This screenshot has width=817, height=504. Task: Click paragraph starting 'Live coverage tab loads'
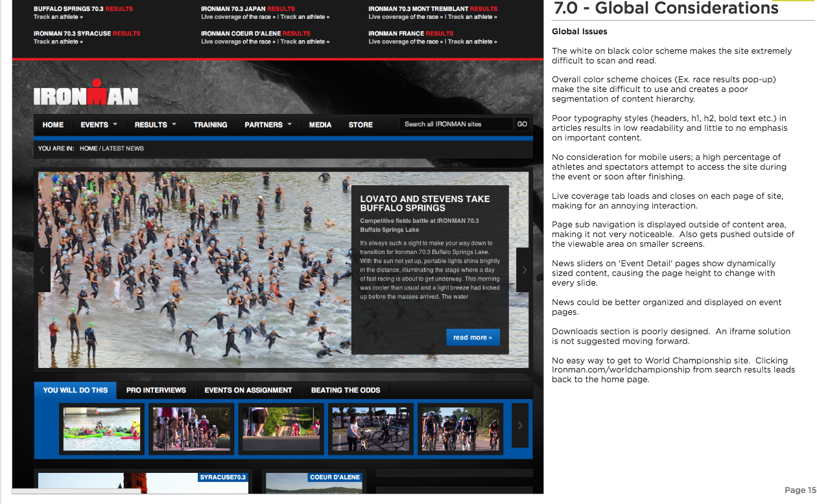[668, 201]
